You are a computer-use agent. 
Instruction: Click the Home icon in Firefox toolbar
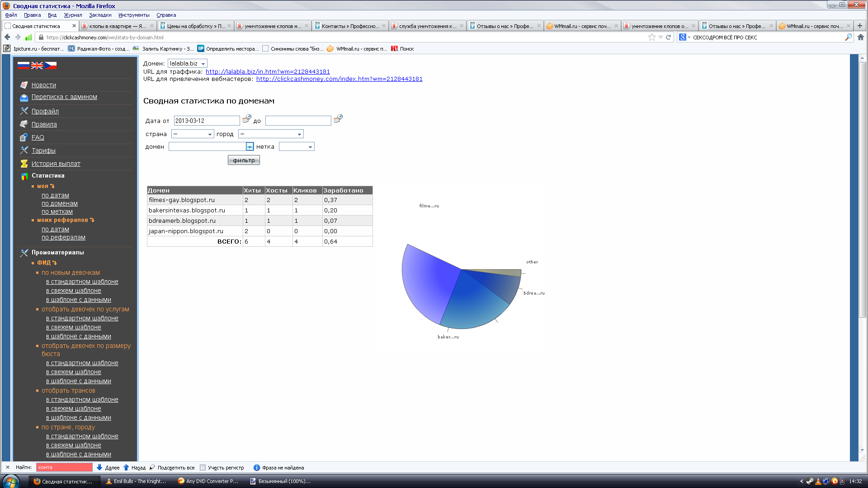[x=861, y=37]
